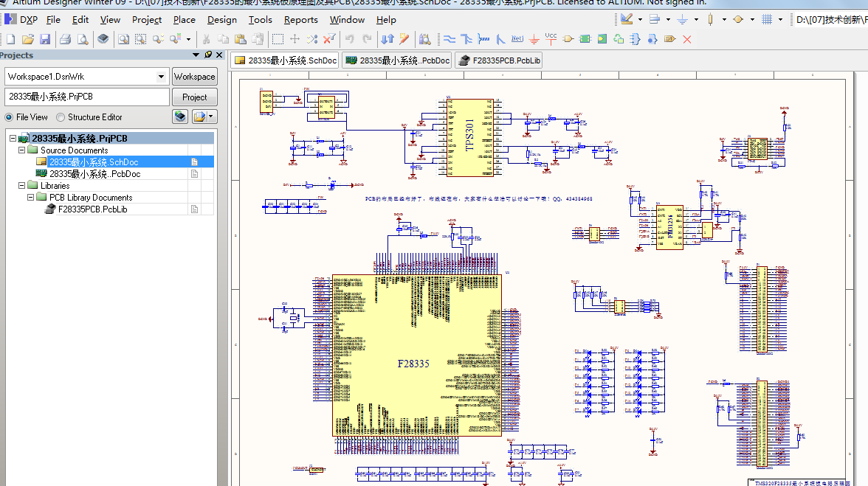Image resolution: width=868 pixels, height=486 pixels.
Task: Click the Project button
Action: pyautogui.click(x=194, y=97)
